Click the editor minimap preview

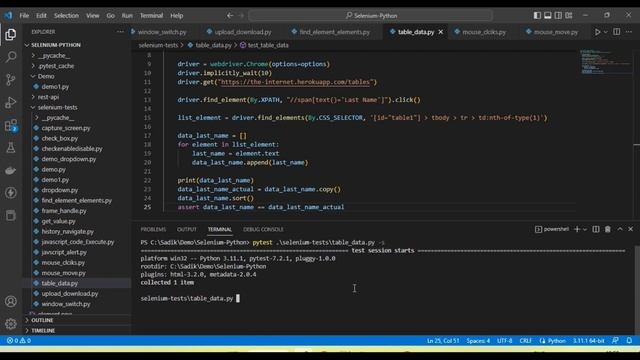click(606, 62)
